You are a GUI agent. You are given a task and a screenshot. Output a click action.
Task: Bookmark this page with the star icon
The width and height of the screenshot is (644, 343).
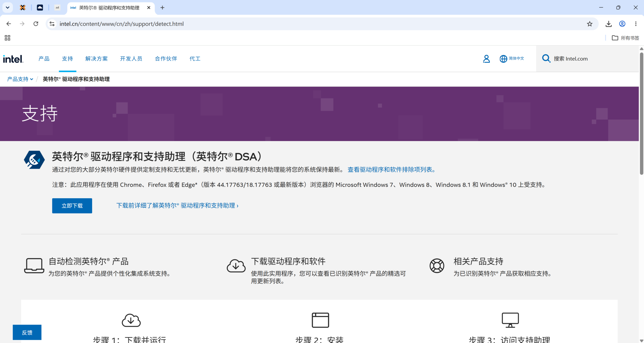click(590, 24)
